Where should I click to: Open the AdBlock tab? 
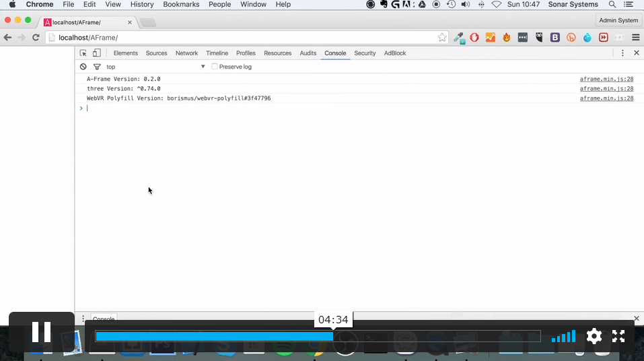(x=395, y=53)
